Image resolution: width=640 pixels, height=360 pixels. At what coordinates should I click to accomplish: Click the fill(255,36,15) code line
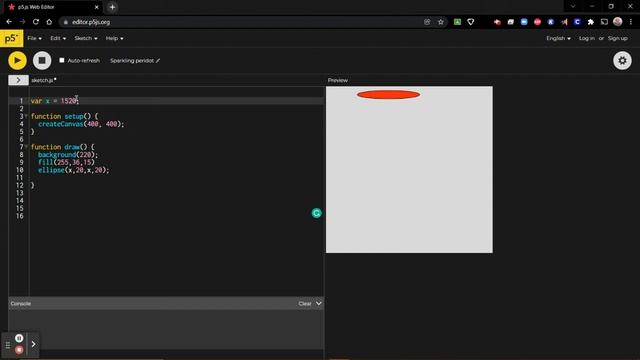66,162
